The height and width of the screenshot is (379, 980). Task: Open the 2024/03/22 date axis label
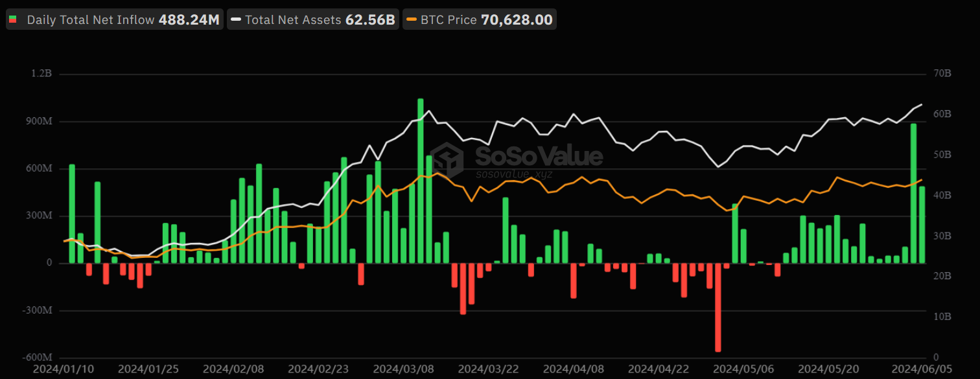(488, 369)
